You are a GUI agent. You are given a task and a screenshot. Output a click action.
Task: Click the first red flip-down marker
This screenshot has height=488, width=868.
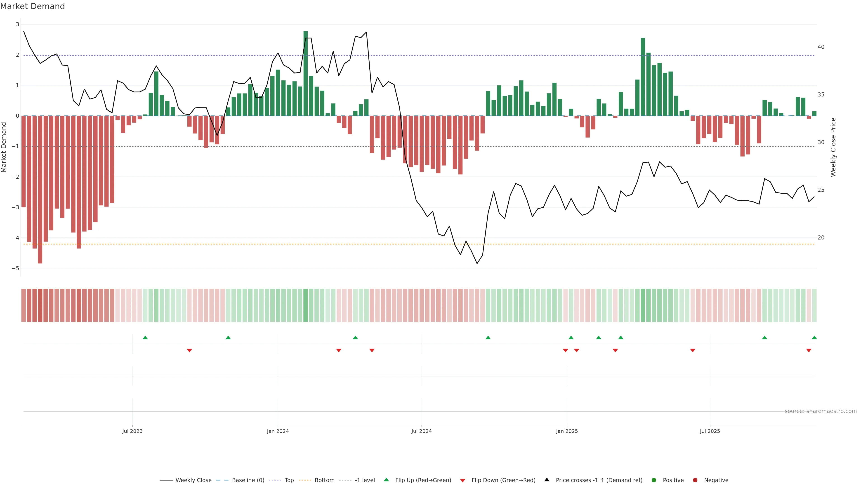coord(189,351)
